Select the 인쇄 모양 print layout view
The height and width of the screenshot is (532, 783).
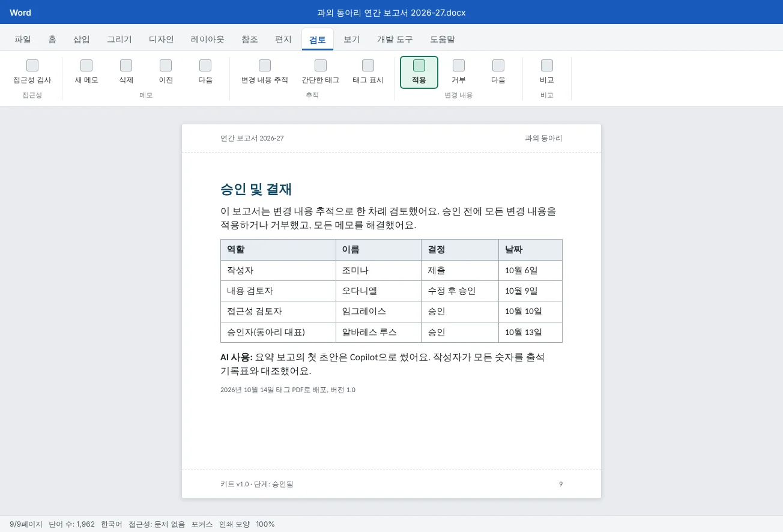click(234, 524)
